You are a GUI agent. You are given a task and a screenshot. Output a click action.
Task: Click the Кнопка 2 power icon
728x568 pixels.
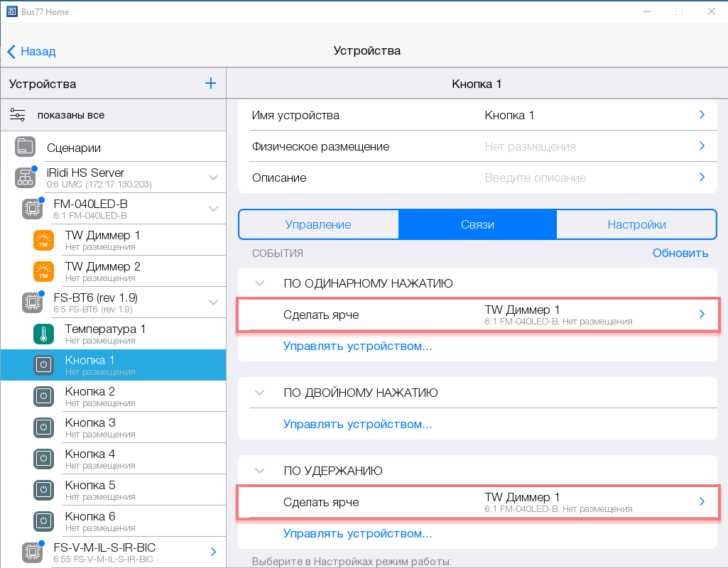[x=43, y=397]
